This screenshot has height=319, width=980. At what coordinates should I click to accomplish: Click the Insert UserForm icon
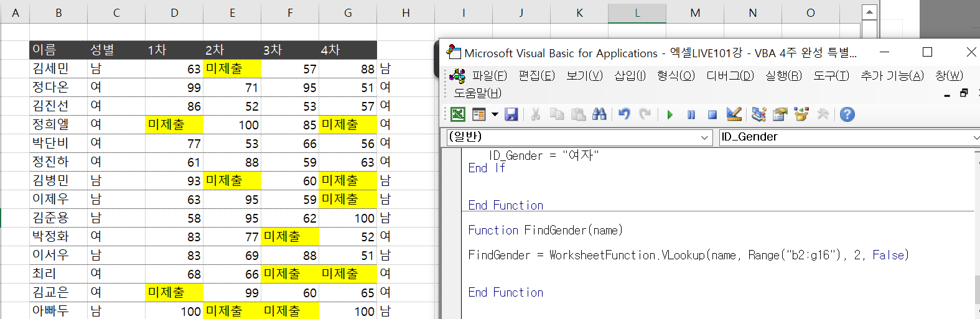[x=478, y=114]
